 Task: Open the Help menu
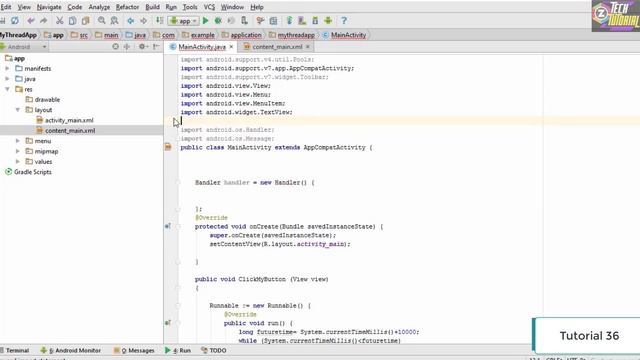tap(257, 7)
